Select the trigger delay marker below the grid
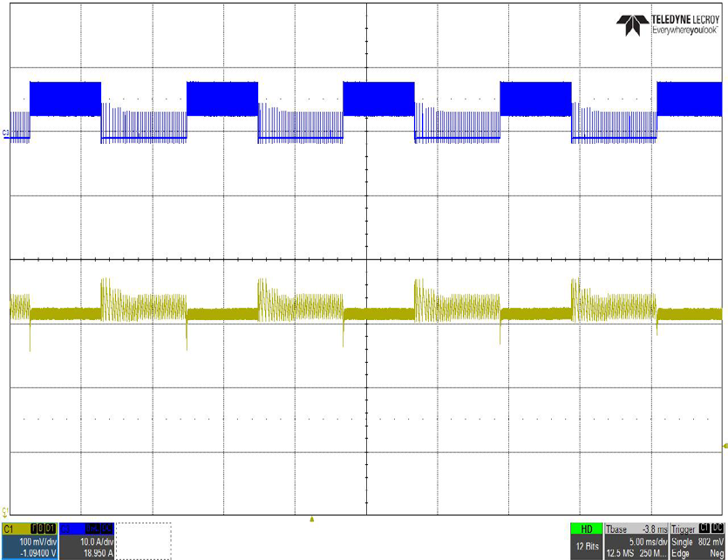Image resolution: width=728 pixels, height=560 pixels. [312, 519]
